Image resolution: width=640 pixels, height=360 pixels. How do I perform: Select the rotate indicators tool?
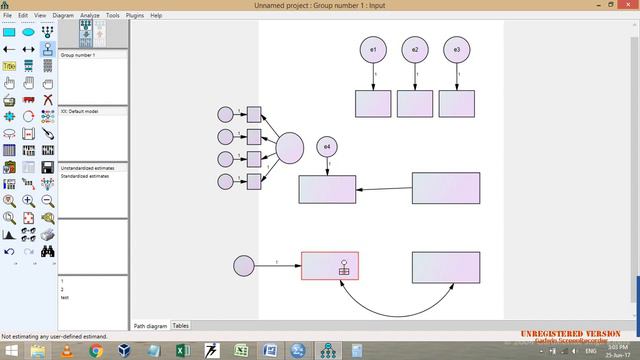point(28,117)
